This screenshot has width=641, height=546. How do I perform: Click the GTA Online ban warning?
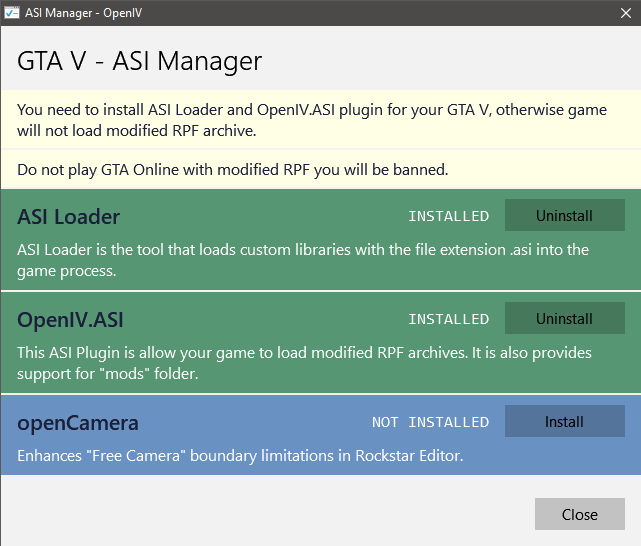point(233,170)
